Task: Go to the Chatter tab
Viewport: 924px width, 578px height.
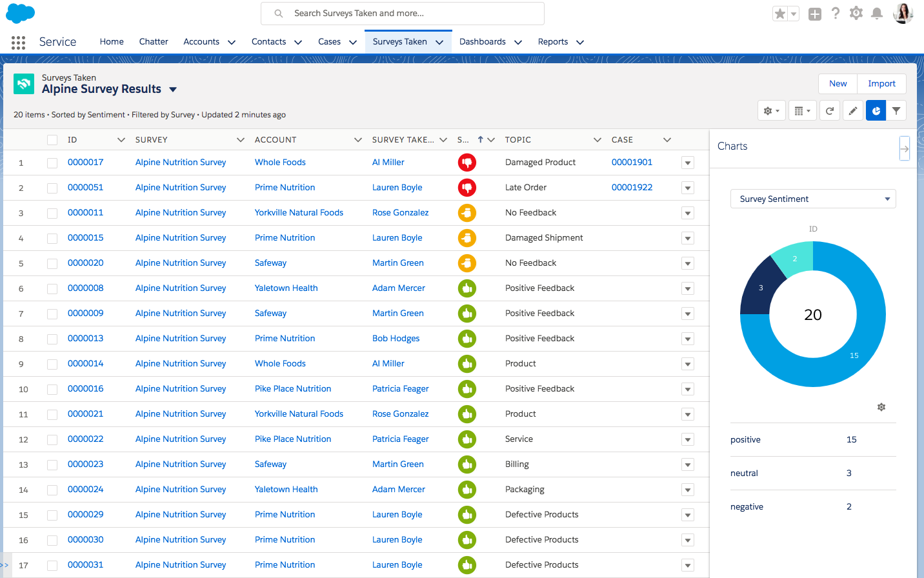Action: point(154,42)
